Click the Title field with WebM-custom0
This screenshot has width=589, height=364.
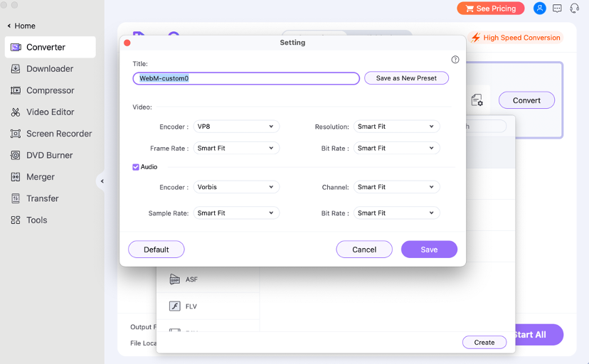tap(246, 78)
